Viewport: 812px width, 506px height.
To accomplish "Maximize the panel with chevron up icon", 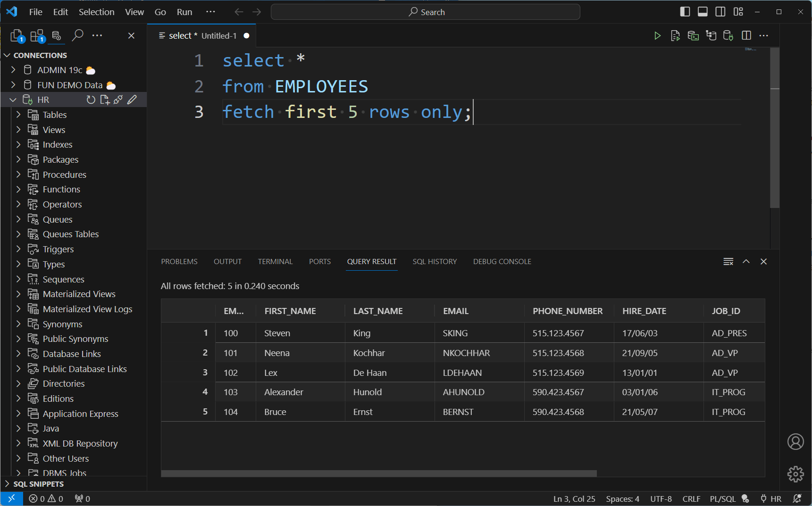I will [x=746, y=262].
